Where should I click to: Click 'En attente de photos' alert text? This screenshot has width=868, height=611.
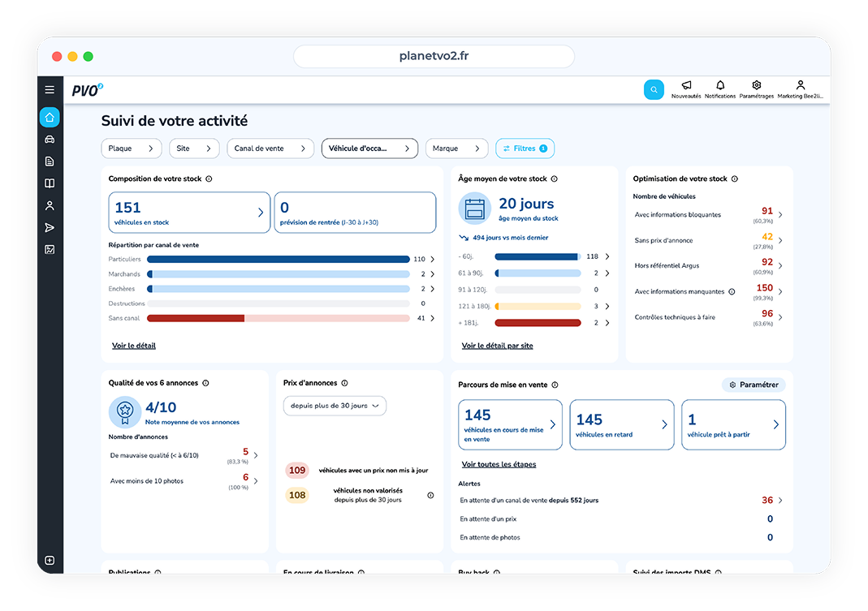coord(490,537)
